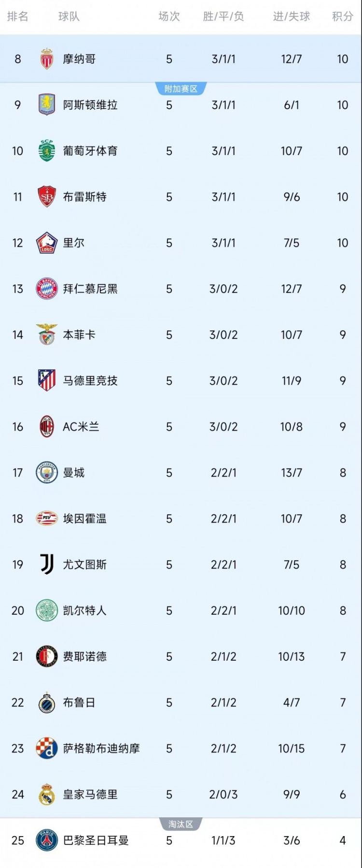The image size is (362, 868).
Task: Click the Atlético Madrid striped crest
Action: (47, 380)
